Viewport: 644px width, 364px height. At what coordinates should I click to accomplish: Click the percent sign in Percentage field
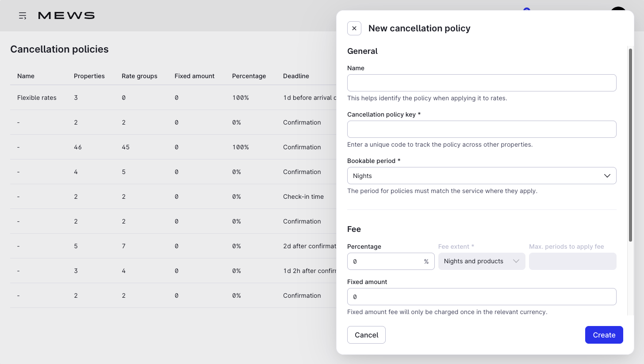pyautogui.click(x=426, y=262)
